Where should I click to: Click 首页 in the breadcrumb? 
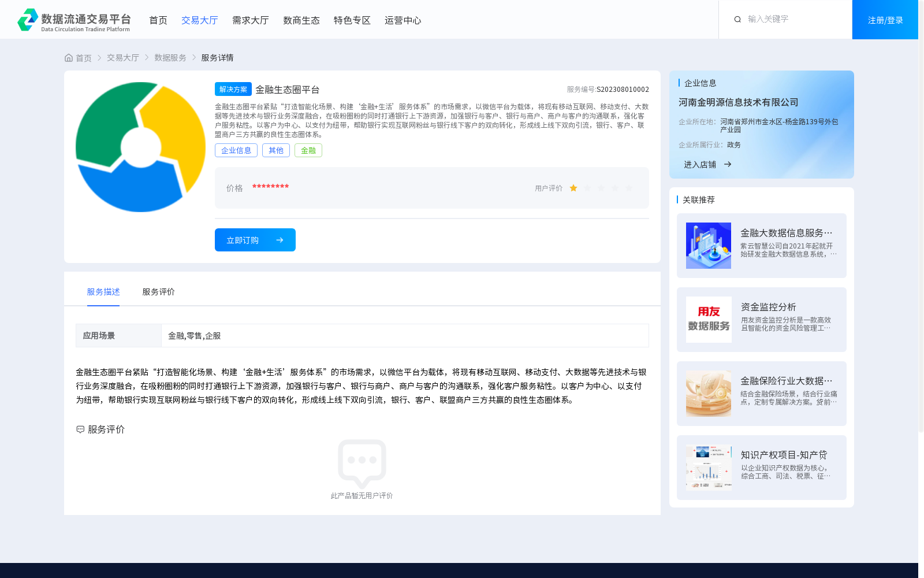click(x=84, y=58)
